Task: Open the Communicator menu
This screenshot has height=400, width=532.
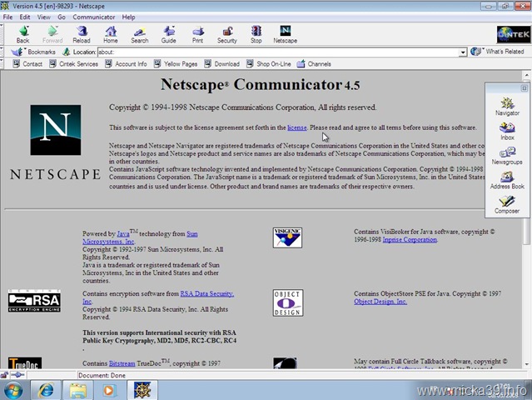Action: [x=93, y=17]
